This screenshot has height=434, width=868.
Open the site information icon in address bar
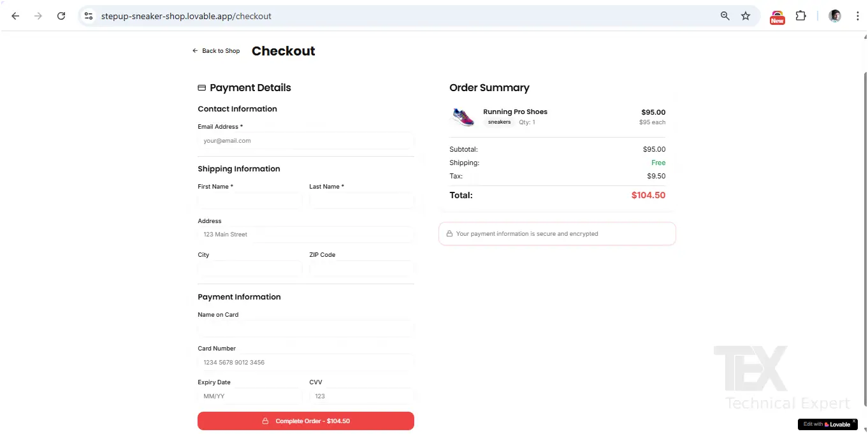89,16
